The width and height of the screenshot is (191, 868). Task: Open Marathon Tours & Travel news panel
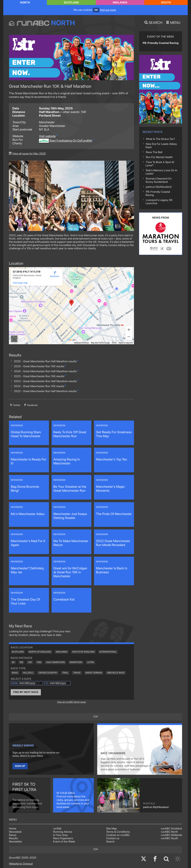point(161,234)
